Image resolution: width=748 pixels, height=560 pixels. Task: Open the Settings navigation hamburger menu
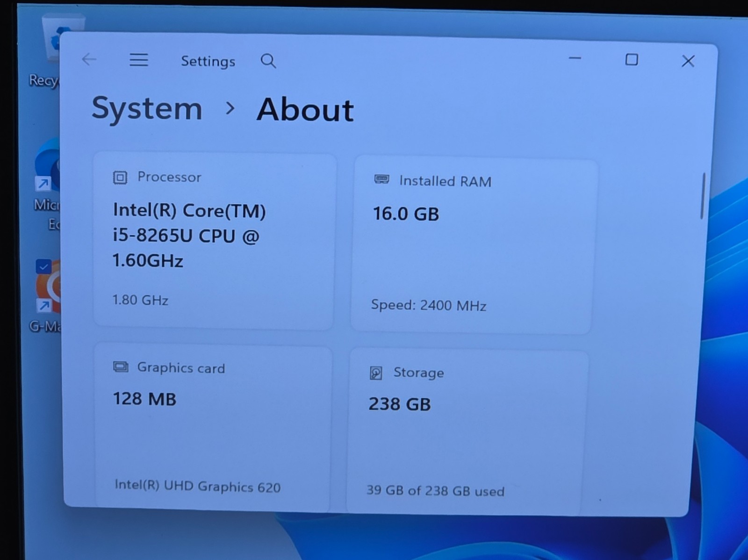point(139,60)
